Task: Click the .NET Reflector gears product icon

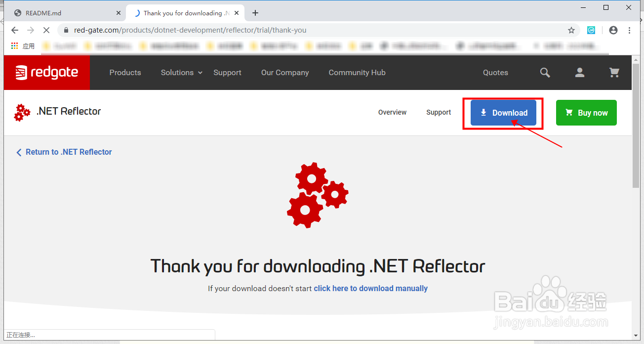Action: click(x=22, y=113)
